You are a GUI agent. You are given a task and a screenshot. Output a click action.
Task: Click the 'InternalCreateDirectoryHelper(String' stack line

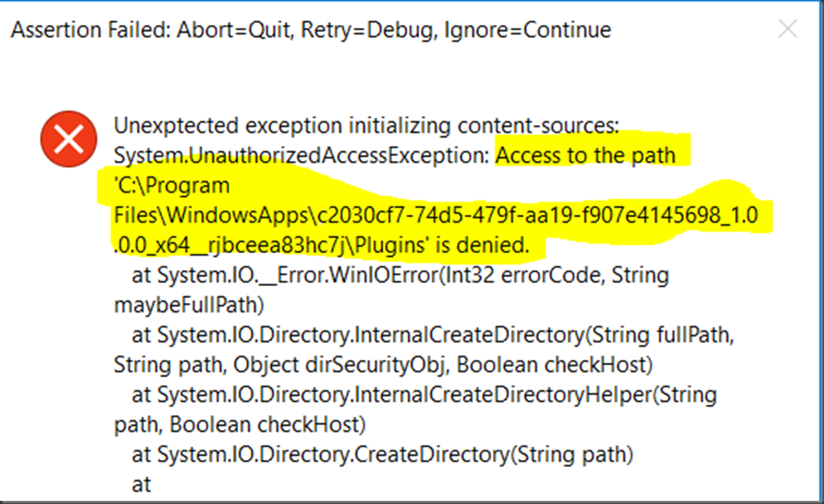click(425, 395)
